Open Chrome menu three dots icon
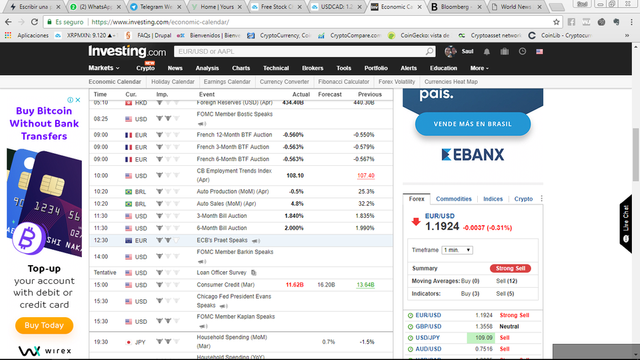The image size is (640, 360). (x=631, y=22)
